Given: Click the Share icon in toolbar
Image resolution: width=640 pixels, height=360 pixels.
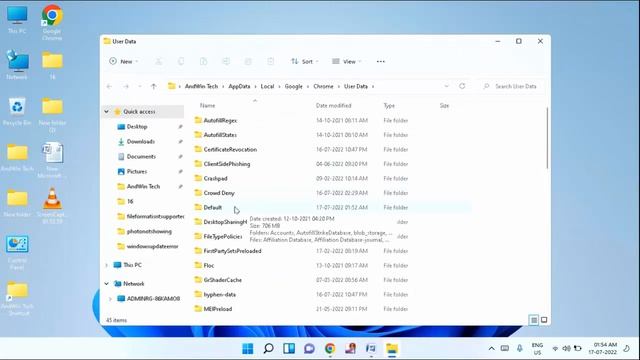Looking at the screenshot, I should click(248, 61).
